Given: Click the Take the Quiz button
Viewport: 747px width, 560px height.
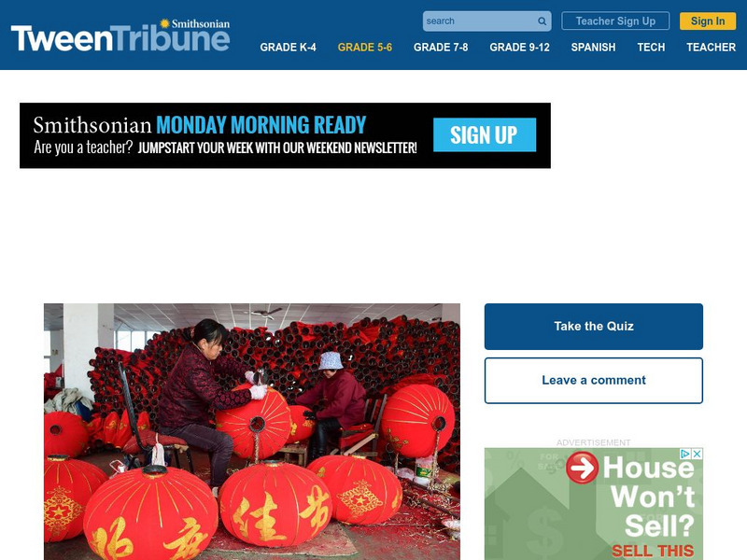Looking at the screenshot, I should tap(594, 326).
